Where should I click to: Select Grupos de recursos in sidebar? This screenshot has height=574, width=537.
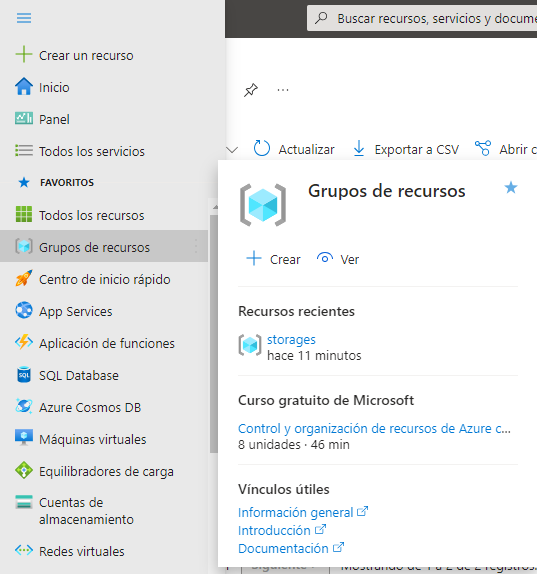pos(104,246)
